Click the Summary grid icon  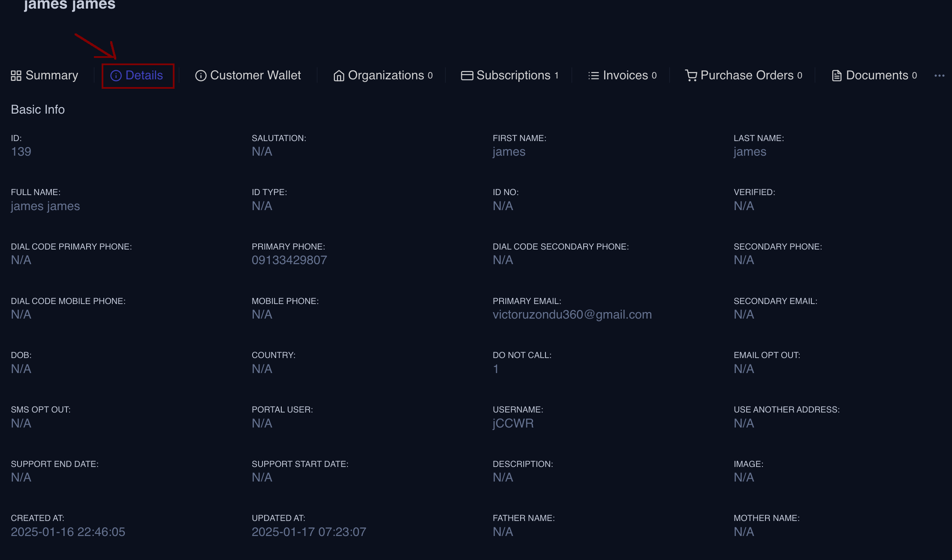coord(16,76)
